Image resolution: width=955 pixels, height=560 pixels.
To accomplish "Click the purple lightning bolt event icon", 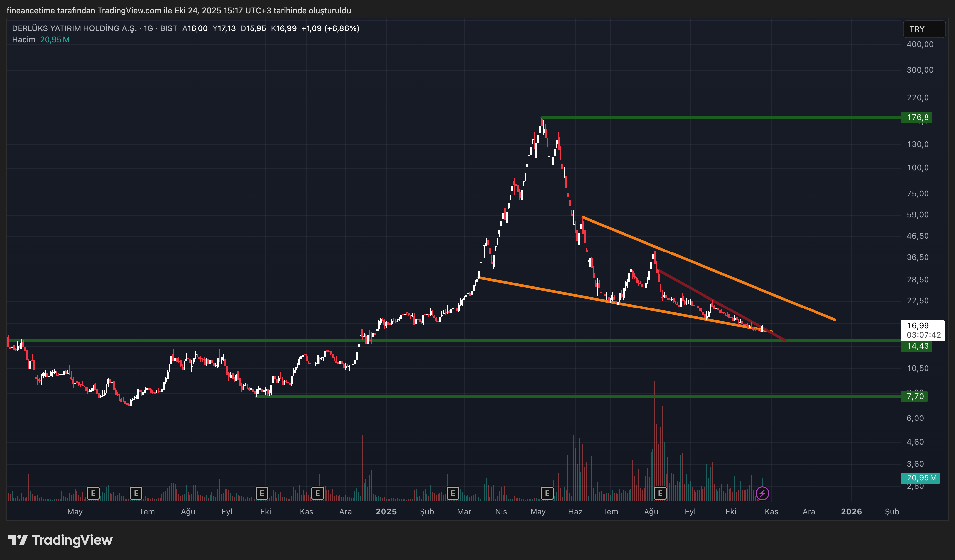I will (x=762, y=493).
